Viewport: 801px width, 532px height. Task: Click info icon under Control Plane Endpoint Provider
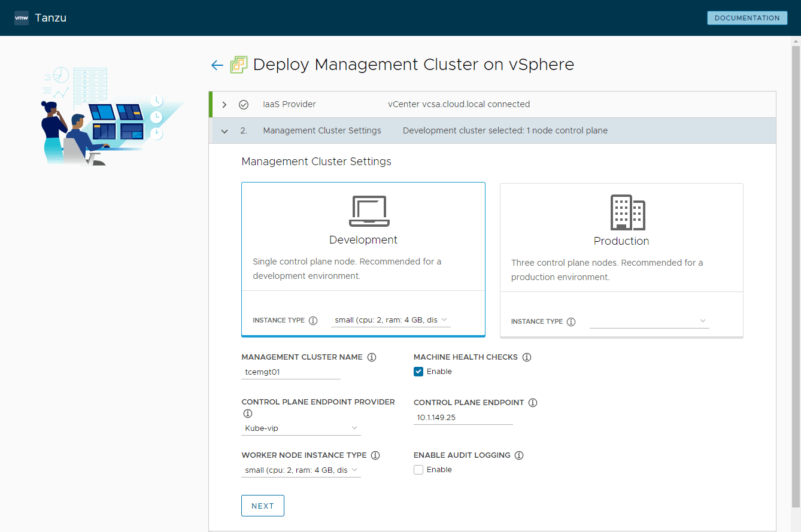tap(247, 414)
